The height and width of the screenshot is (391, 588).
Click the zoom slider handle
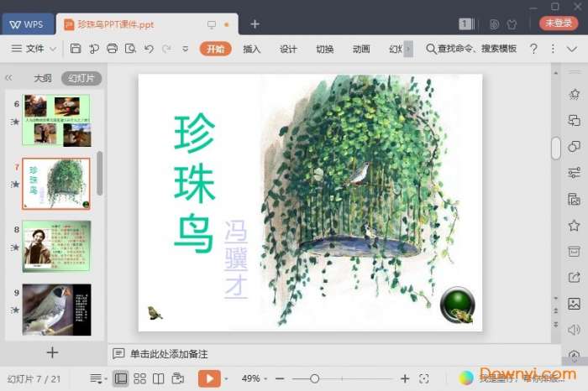[x=314, y=378]
